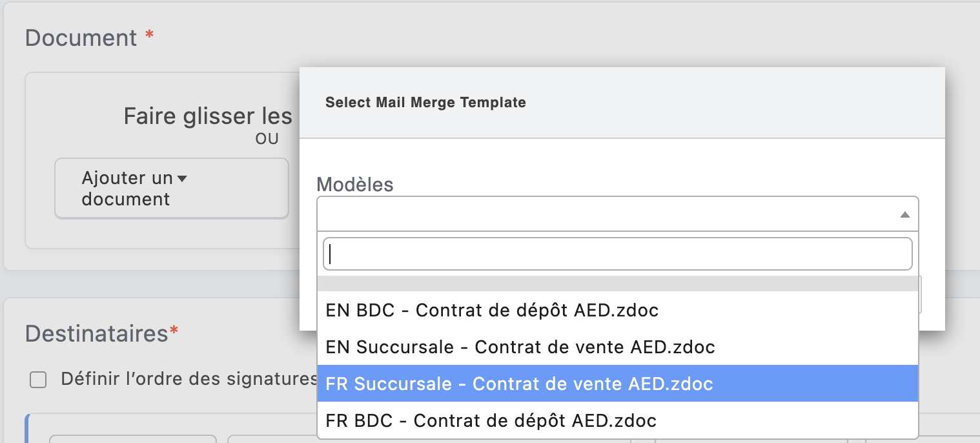The height and width of the screenshot is (443, 980).
Task: Focus the template search text box
Action: tap(617, 254)
